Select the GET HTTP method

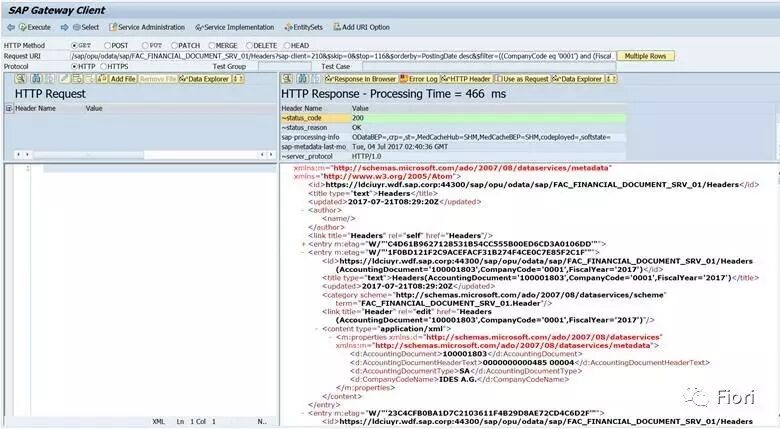pos(75,45)
